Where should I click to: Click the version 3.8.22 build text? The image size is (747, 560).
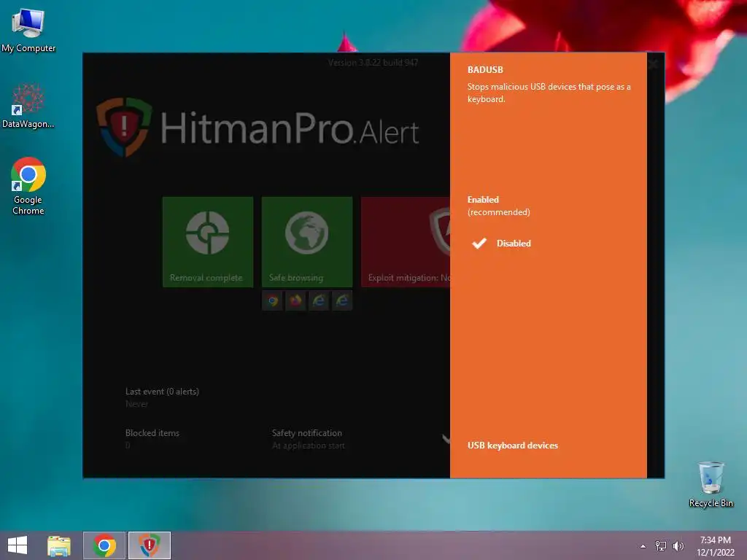[x=373, y=63]
